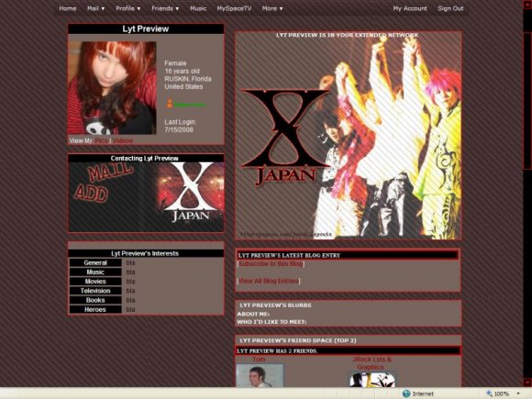Screen dimensions: 532x399
Task: Click Tom's friend profile thumbnail
Action: tap(260, 375)
